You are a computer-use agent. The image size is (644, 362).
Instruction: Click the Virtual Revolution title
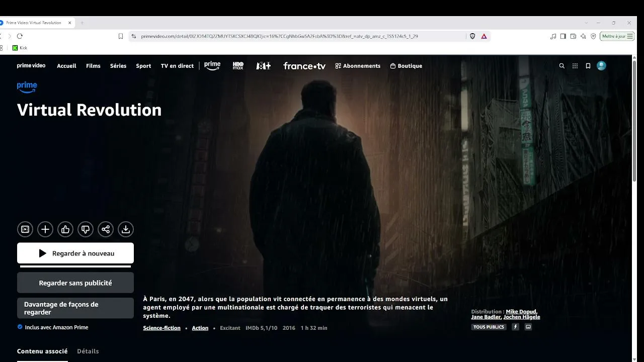click(90, 110)
